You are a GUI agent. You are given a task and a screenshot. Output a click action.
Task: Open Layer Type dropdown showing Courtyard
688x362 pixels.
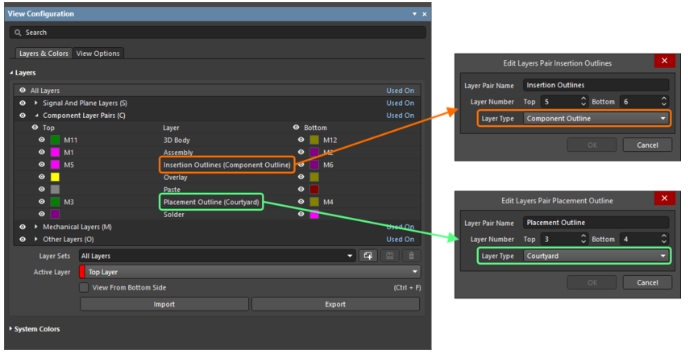[x=596, y=256]
